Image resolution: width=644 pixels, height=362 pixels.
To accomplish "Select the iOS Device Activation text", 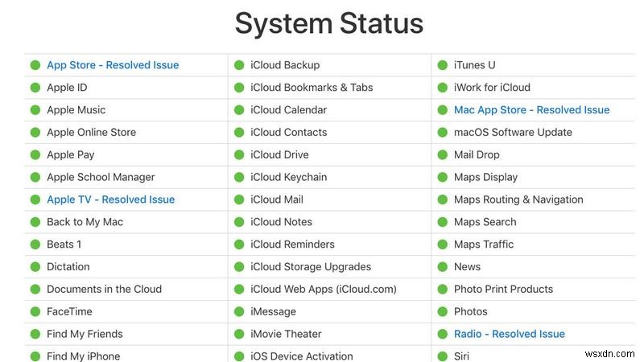I will point(302,356).
